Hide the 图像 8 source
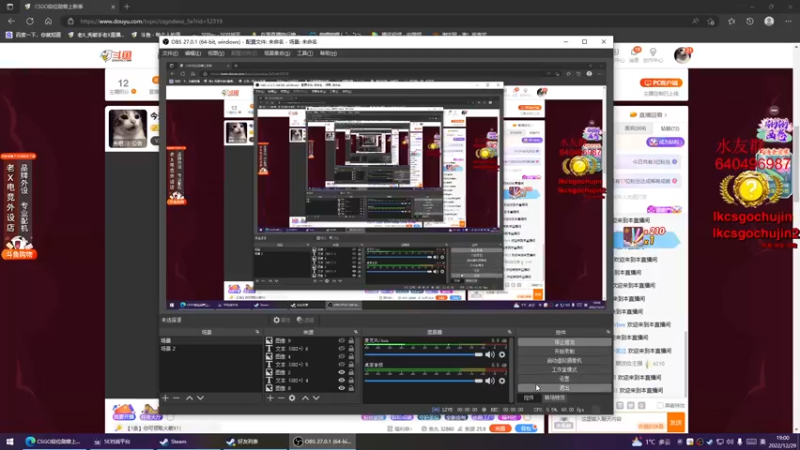The image size is (800, 450). tap(341, 388)
